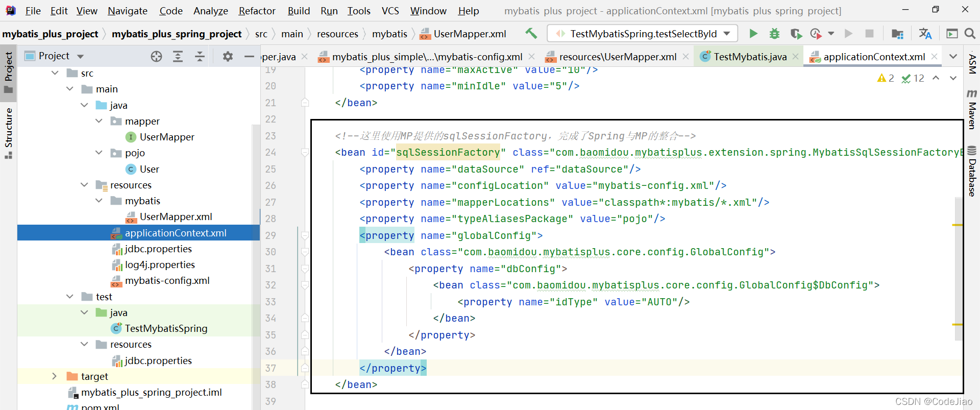Go to previous highlighted error arrow
The height and width of the screenshot is (410, 980).
tap(936, 78)
